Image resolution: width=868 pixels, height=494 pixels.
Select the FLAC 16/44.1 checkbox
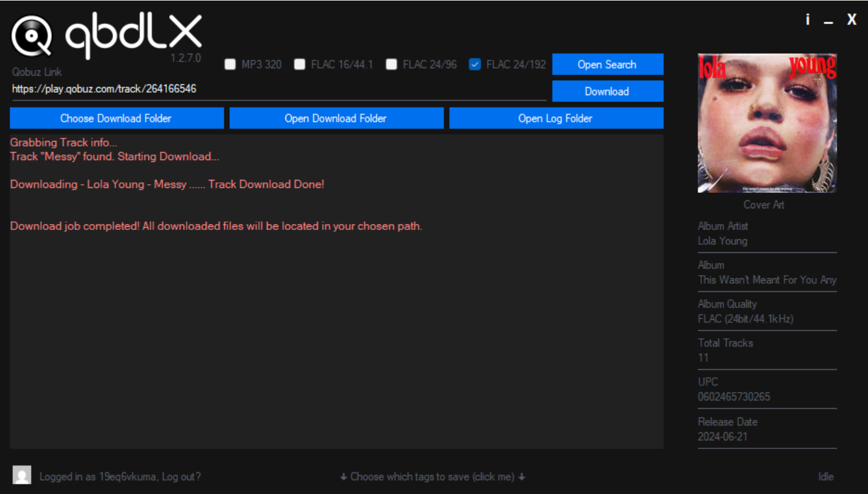[x=300, y=64]
